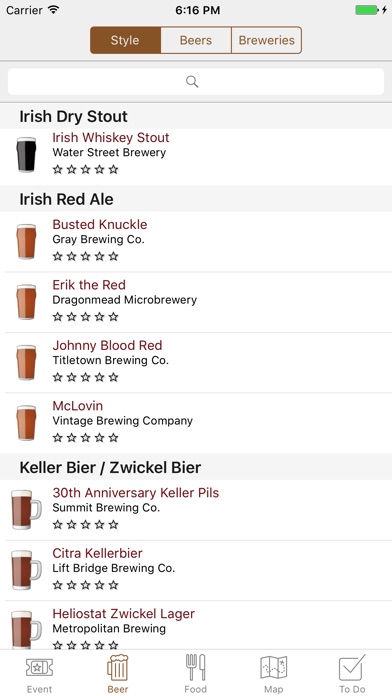Give Irish Whiskey Stout one star
Image resolution: width=392 pixels, height=696 pixels.
pos(58,169)
